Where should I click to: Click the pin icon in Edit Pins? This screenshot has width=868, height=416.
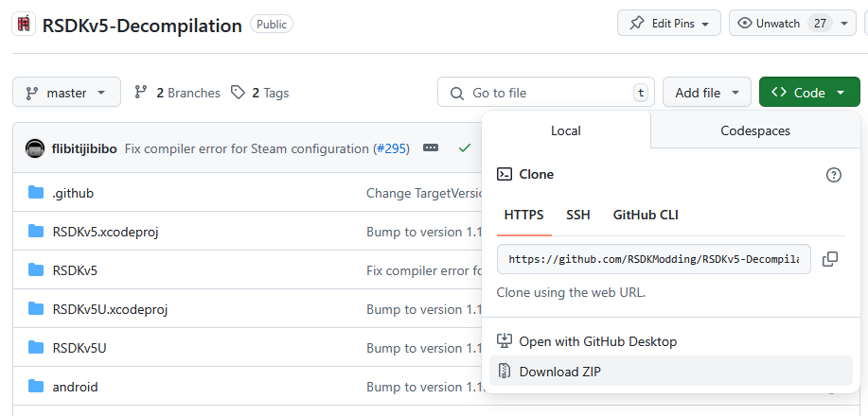click(637, 24)
